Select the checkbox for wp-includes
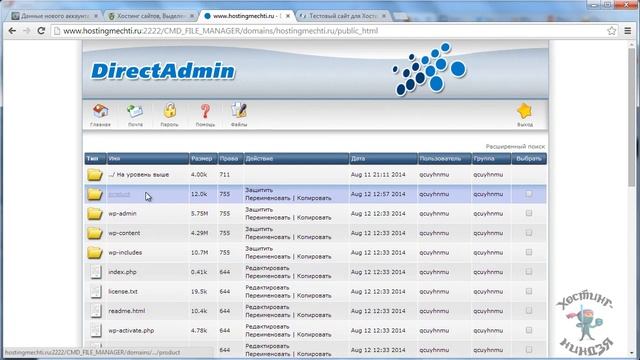The width and height of the screenshot is (640, 360). pyautogui.click(x=529, y=253)
